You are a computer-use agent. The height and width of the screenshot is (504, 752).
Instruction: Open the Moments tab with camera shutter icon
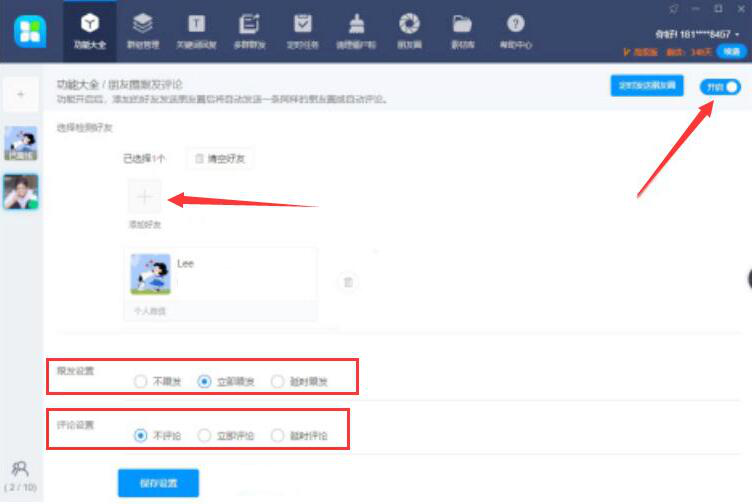[409, 32]
